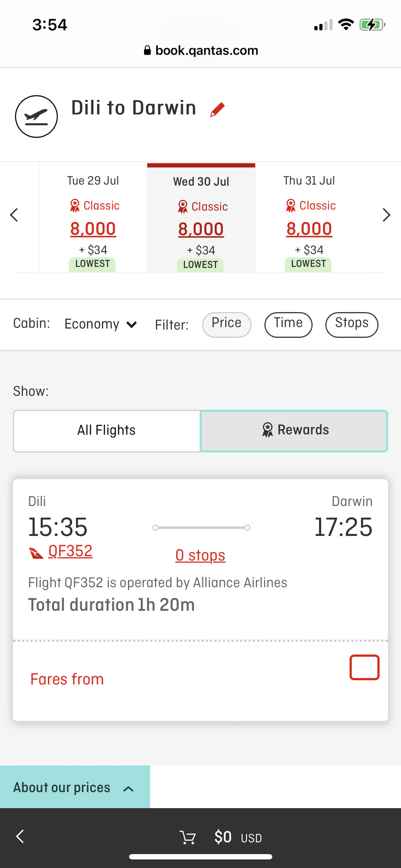Tap the departing plane circle icon
The width and height of the screenshot is (401, 868).
click(36, 116)
